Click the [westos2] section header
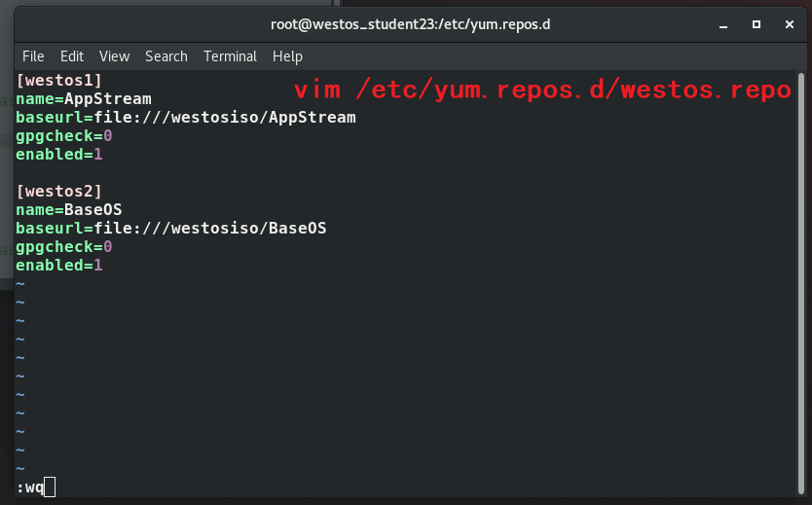812x505 pixels. [59, 192]
